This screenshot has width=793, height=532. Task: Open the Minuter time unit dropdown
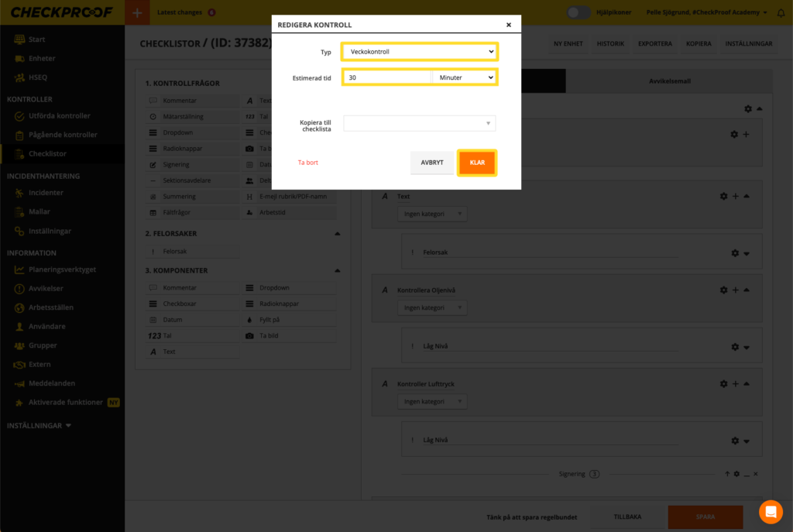tap(464, 77)
